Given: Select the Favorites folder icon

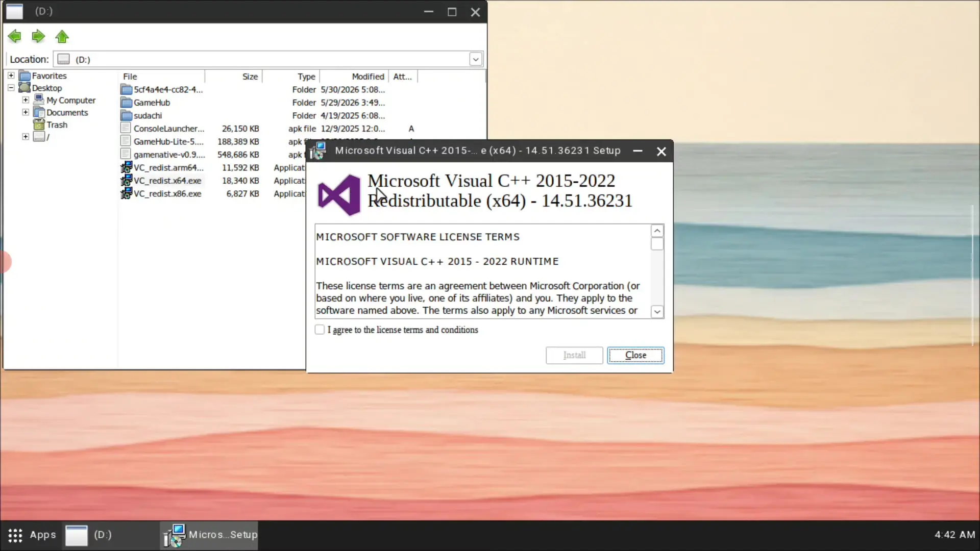Looking at the screenshot, I should click(x=24, y=76).
